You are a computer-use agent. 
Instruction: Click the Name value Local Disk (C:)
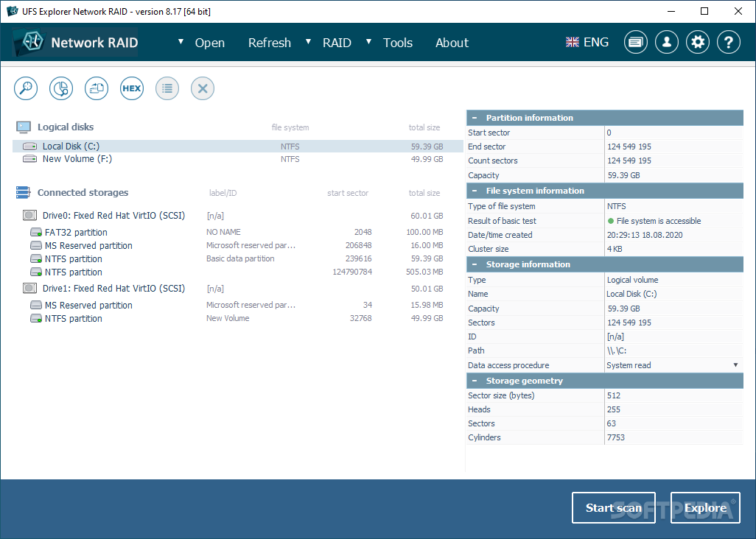point(631,294)
